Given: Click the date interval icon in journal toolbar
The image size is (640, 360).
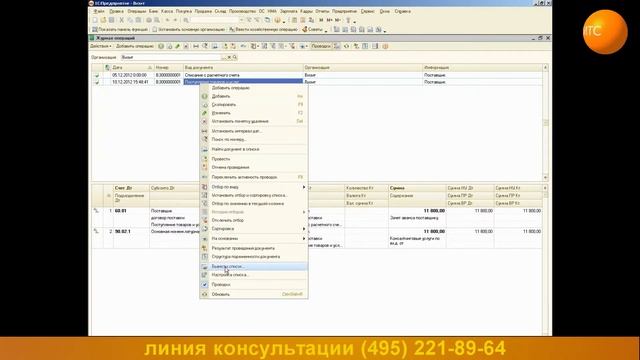Looking at the screenshot, I should coord(196,46).
